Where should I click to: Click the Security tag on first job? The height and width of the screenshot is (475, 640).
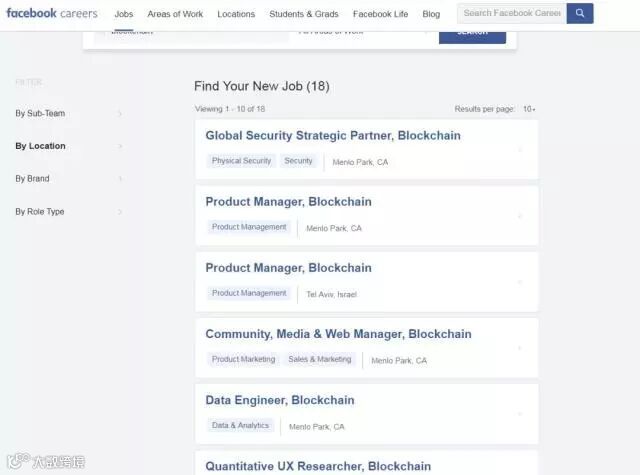click(298, 161)
